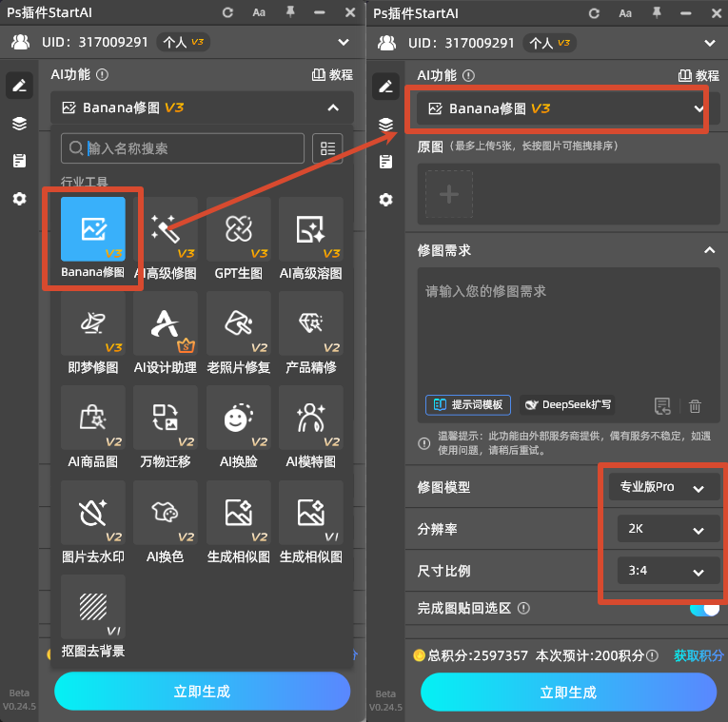The width and height of the screenshot is (728, 722).
Task: Open settings gear in right panel
Action: 385,200
